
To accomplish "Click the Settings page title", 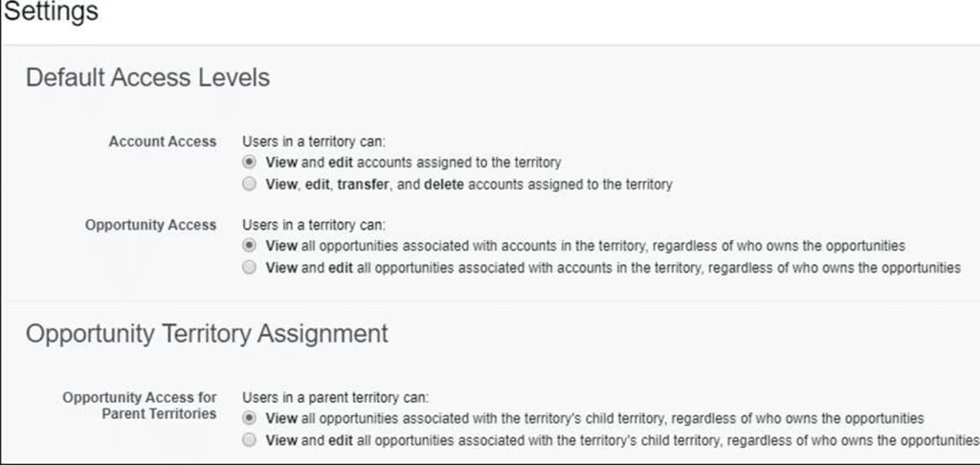I will [x=50, y=13].
